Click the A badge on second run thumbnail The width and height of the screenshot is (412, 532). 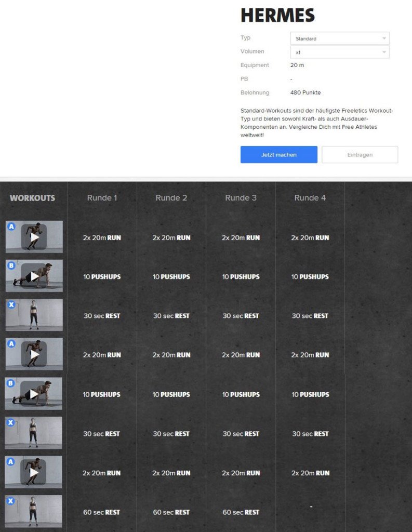point(11,344)
